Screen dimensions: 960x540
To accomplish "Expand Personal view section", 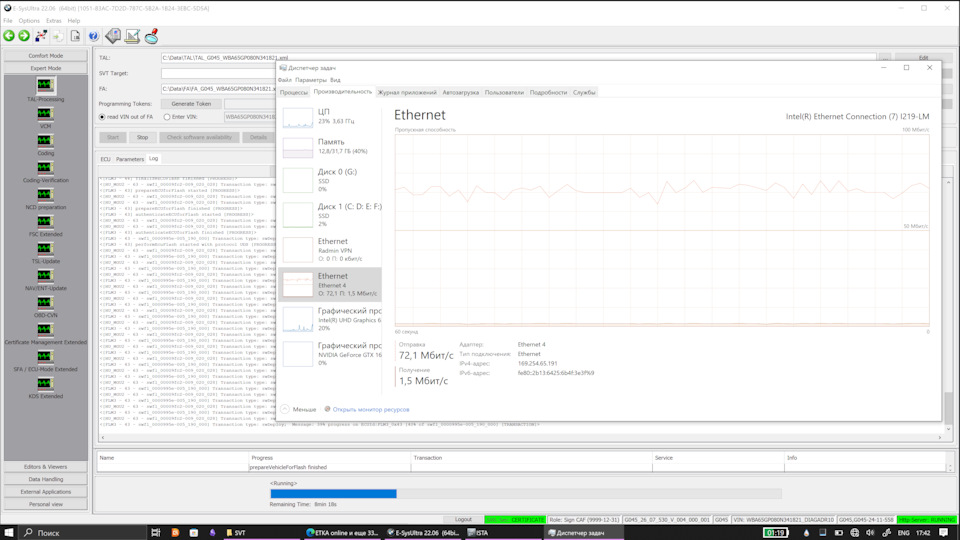I will tap(45, 504).
